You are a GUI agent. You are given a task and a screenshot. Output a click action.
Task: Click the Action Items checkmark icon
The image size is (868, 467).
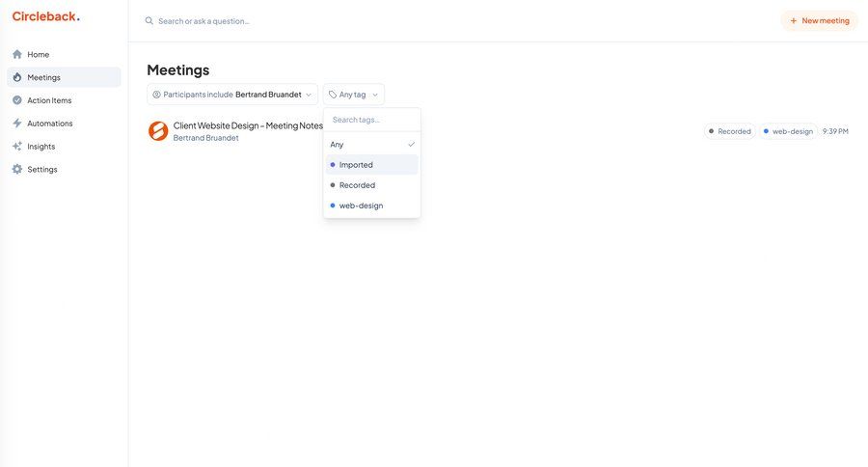17,100
